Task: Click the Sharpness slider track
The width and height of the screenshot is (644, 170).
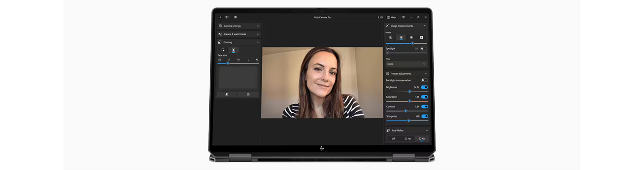Action: pyautogui.click(x=407, y=120)
